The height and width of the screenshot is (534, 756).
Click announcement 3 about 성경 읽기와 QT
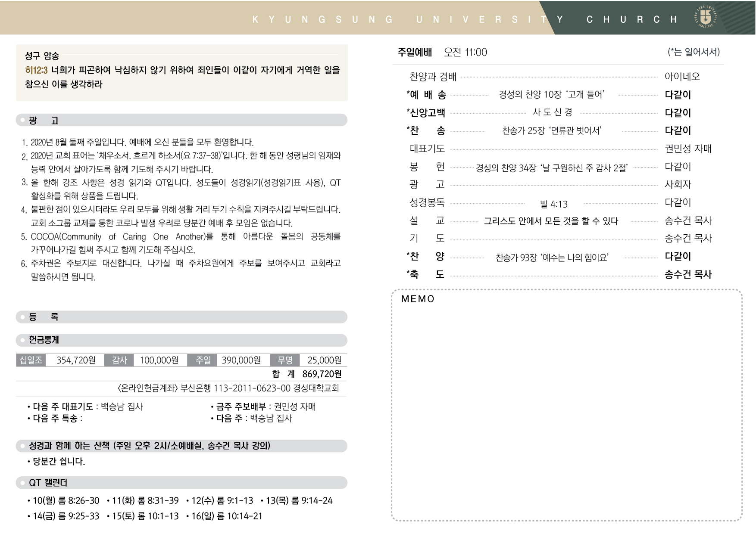181,189
